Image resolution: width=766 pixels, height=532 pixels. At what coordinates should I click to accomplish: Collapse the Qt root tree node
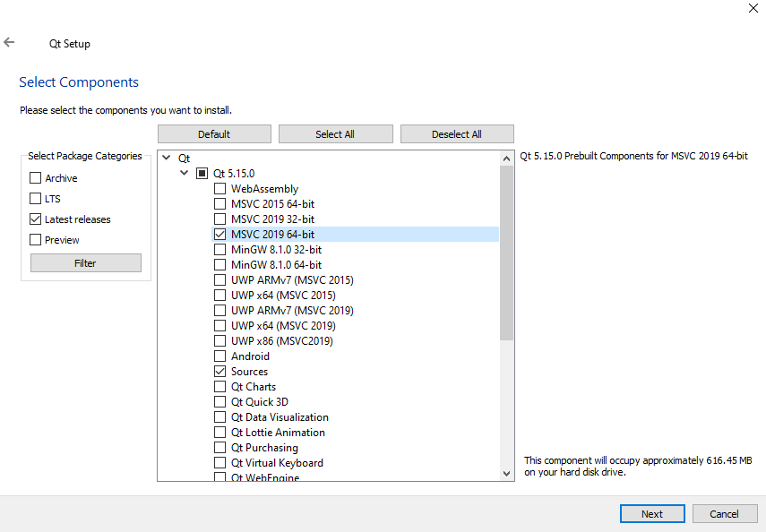tap(166, 158)
